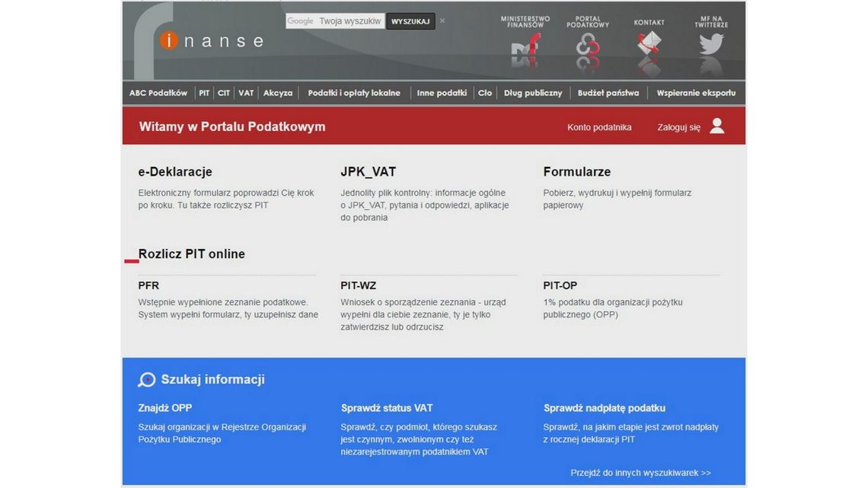Open MF na Twitterze bird icon
Image resolution: width=868 pixels, height=488 pixels.
point(711,46)
